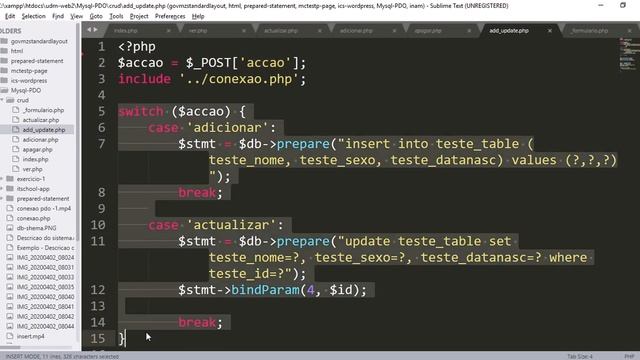Screen dimensions: 640x360
Task: Open the Preferences menu
Action: click(x=170, y=16)
